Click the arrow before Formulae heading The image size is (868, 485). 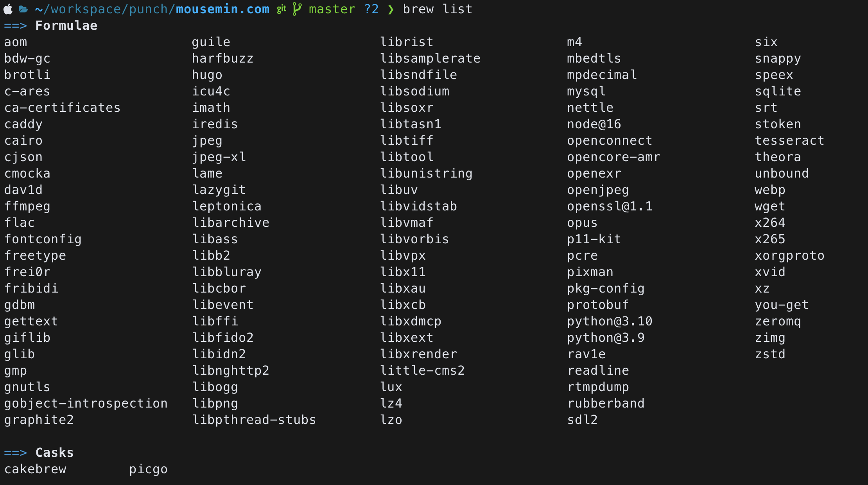pos(15,26)
